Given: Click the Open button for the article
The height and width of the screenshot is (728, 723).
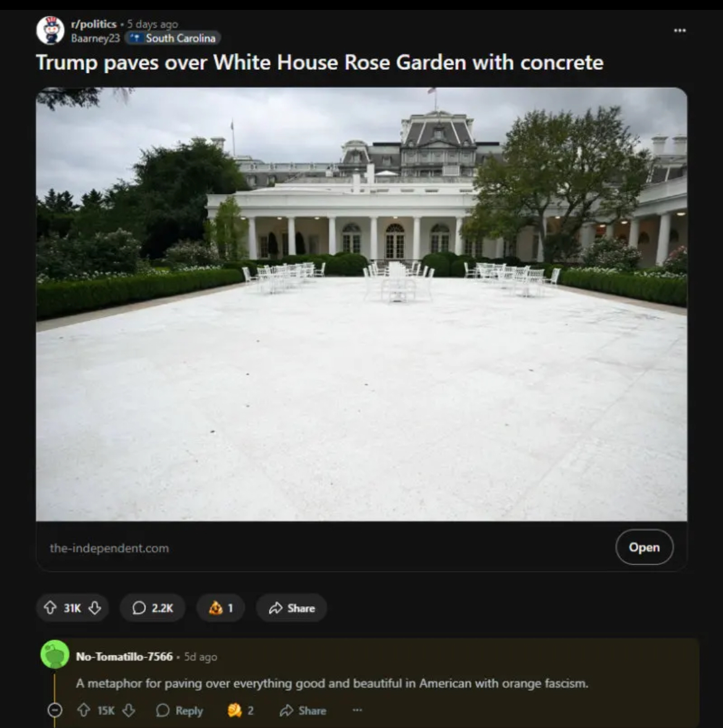Looking at the screenshot, I should point(644,548).
